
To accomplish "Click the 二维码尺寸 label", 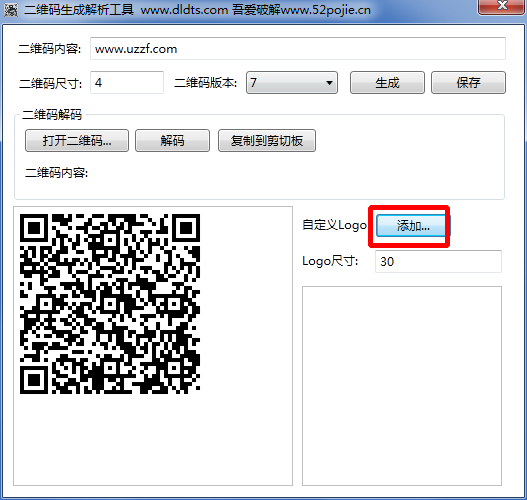I will click(x=50, y=83).
